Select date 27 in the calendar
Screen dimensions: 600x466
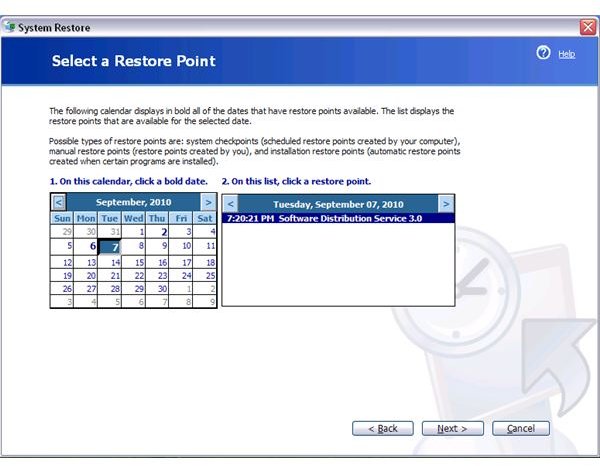(86, 288)
